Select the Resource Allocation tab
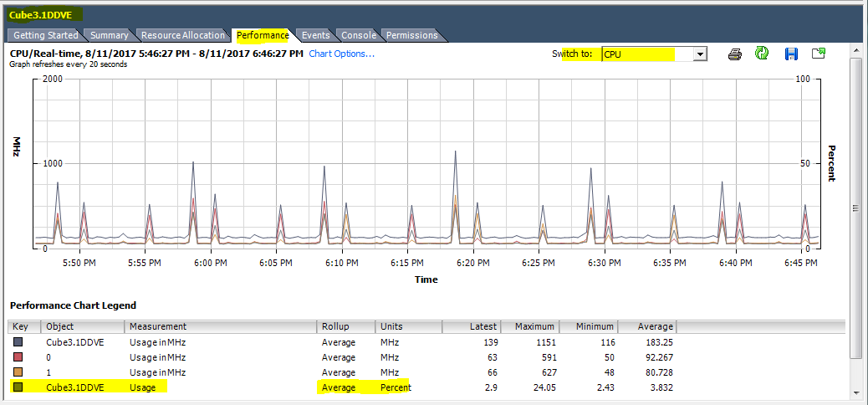This screenshot has height=405, width=868. coord(182,35)
